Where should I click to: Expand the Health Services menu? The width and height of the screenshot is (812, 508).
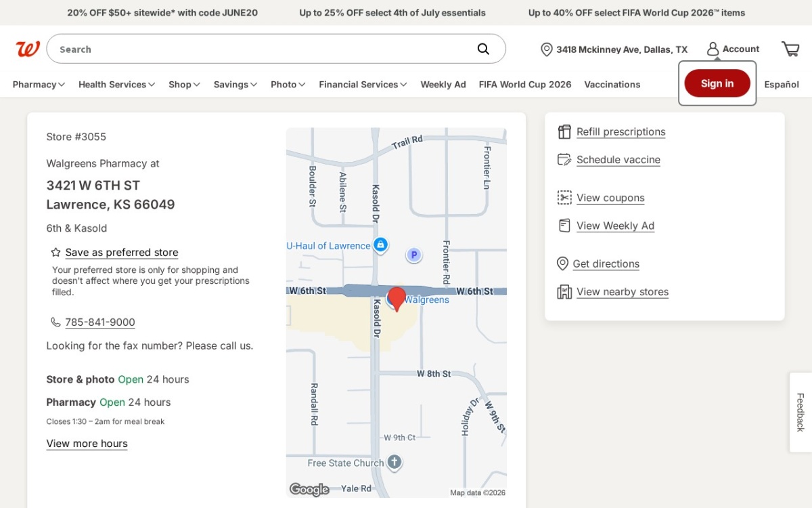coord(116,84)
